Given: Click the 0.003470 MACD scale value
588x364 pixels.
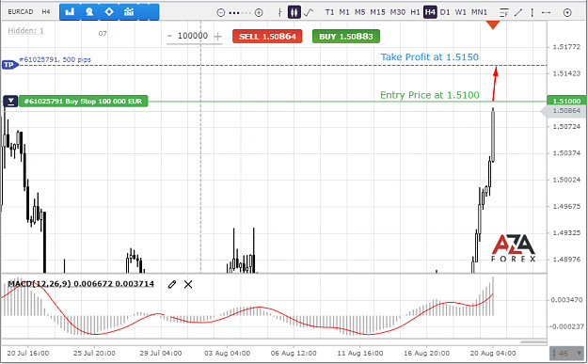Looking at the screenshot, I should [x=566, y=300].
